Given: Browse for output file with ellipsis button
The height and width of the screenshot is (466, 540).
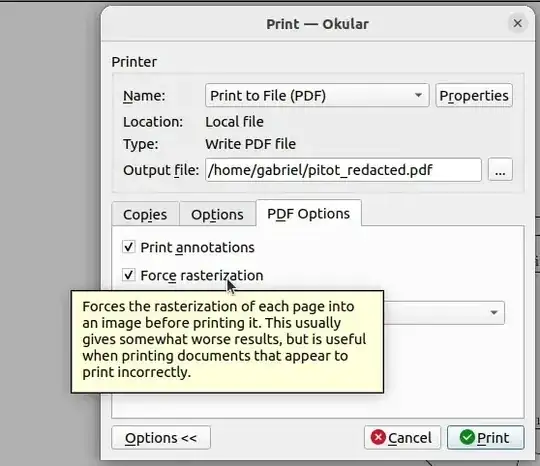Looking at the screenshot, I should (x=500, y=170).
